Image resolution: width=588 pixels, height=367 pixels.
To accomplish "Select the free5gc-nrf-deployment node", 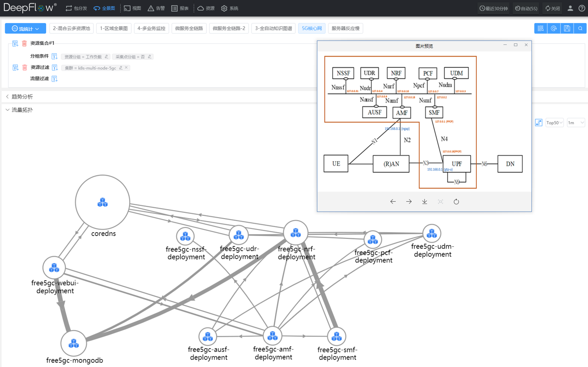I will coord(296,233).
